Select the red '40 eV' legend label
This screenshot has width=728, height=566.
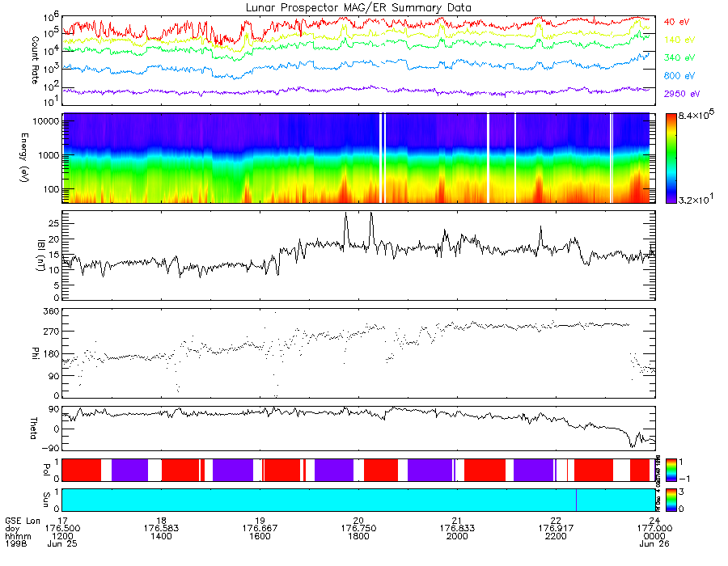click(x=676, y=22)
